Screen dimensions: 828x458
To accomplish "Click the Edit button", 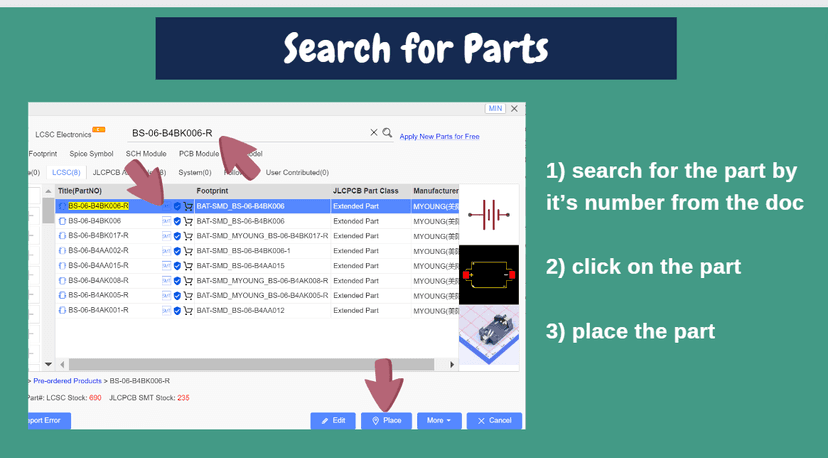I will click(x=333, y=420).
